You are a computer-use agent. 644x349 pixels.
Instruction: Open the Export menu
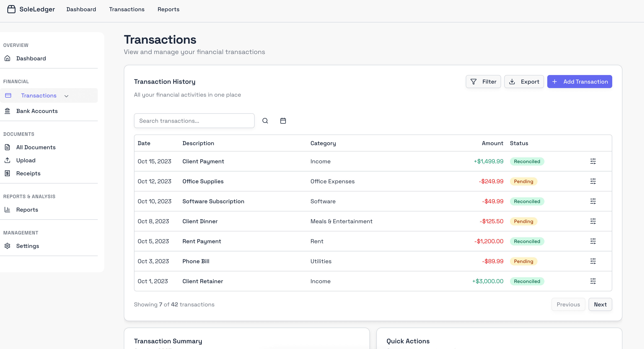click(524, 82)
